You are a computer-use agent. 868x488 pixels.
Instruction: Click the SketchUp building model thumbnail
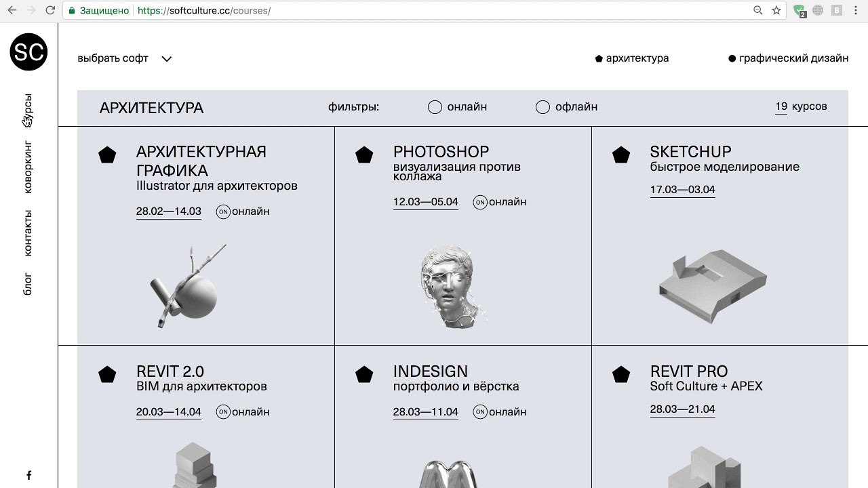pyautogui.click(x=712, y=286)
